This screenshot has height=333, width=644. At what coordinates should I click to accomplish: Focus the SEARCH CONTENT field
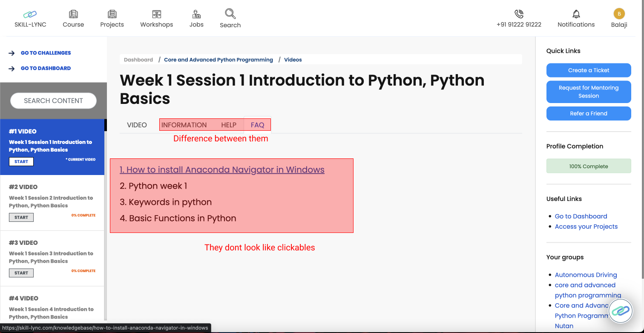[53, 101]
